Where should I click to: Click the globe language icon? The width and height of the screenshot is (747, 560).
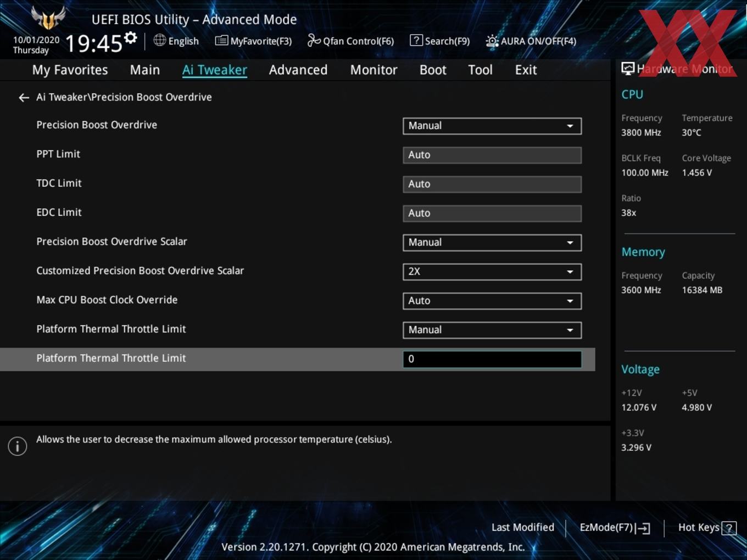point(159,40)
